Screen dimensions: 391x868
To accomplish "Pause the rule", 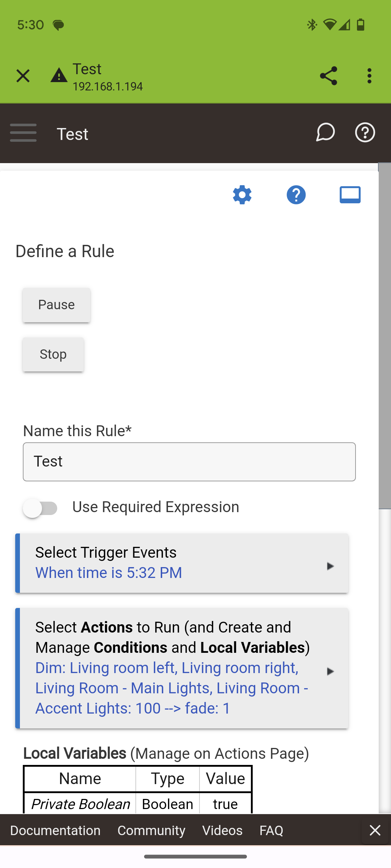I will click(56, 305).
